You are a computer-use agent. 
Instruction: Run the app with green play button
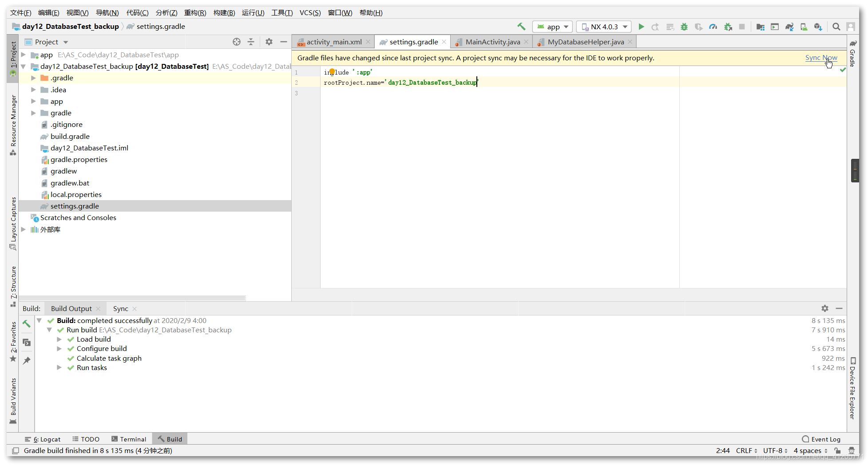pyautogui.click(x=641, y=27)
